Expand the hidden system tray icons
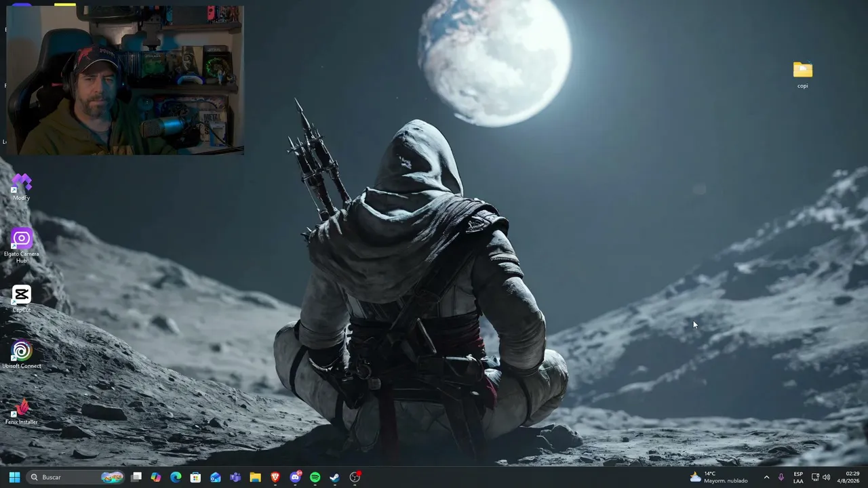 tap(767, 477)
